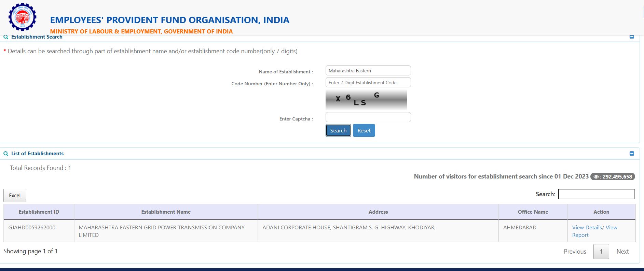
Task: Export results using the Excel button
Action: tap(15, 196)
